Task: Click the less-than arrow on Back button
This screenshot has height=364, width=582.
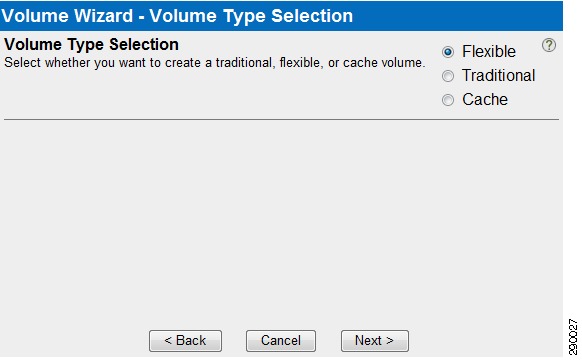Action: 168,341
